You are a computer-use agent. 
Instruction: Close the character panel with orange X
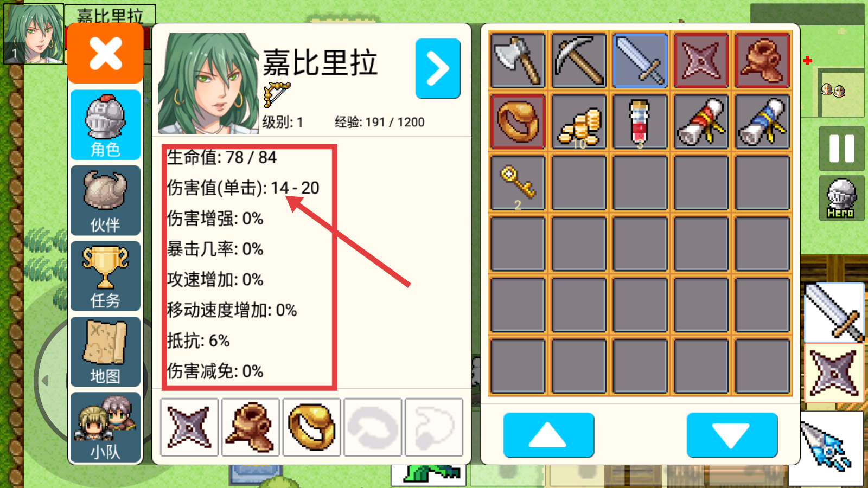point(105,53)
